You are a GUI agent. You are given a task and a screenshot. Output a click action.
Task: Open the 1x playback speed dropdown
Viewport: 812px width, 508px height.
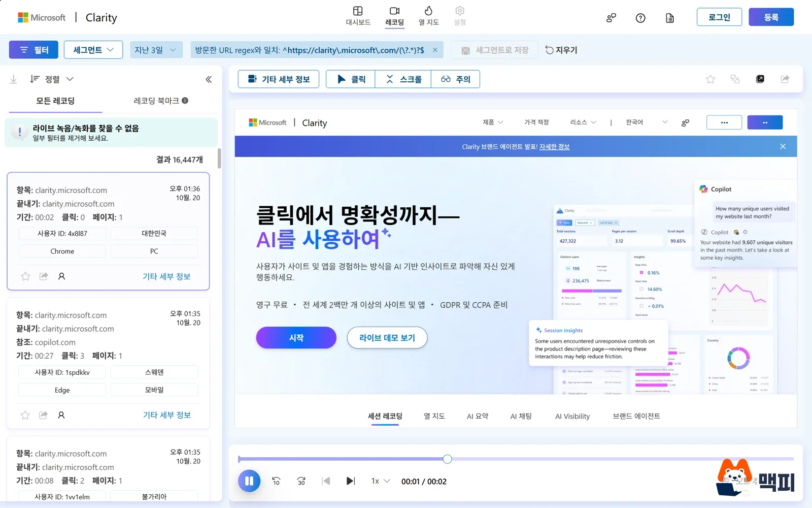(381, 481)
